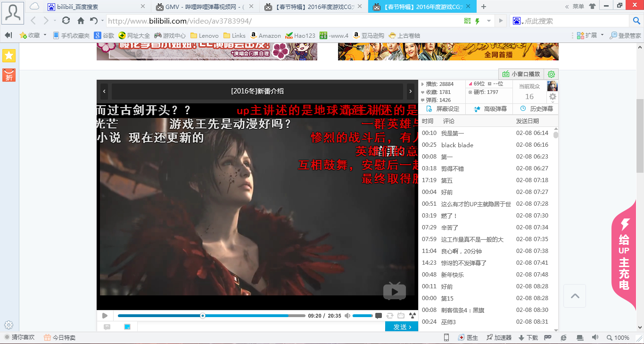Open the Amazon bookmark
644x344 pixels.
point(265,35)
